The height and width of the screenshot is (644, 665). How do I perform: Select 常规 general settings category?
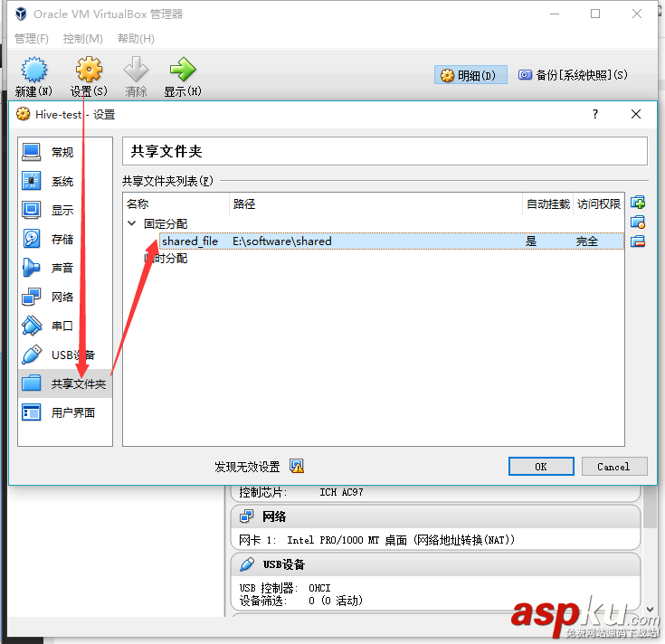pyautogui.click(x=65, y=152)
